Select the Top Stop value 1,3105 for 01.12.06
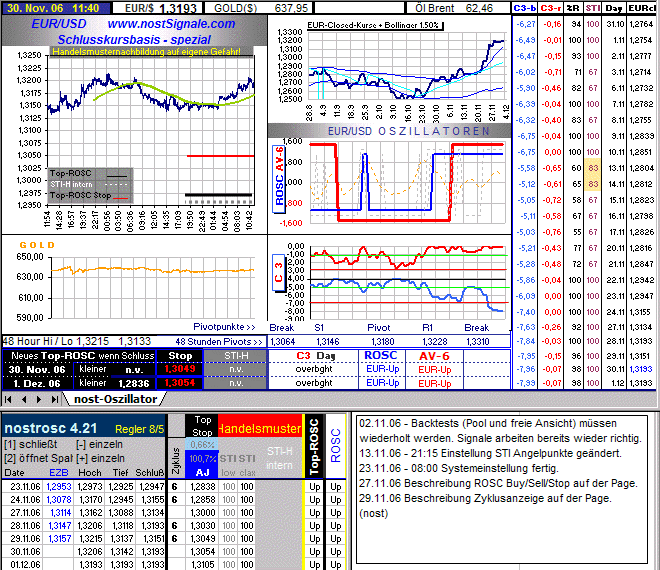This screenshot has width=660, height=570. (203, 565)
